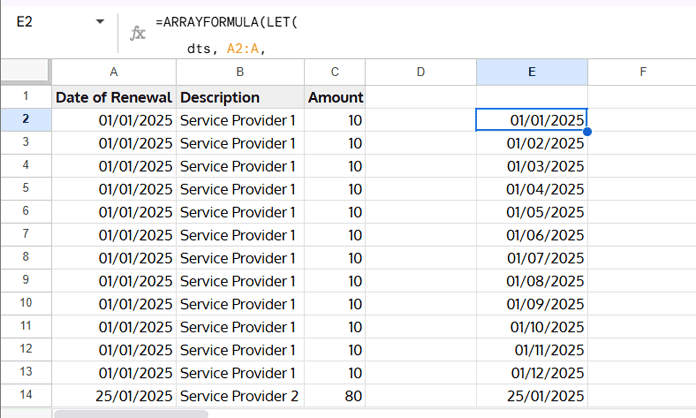Select row 7 header
This screenshot has height=418, width=696.
(x=26, y=235)
